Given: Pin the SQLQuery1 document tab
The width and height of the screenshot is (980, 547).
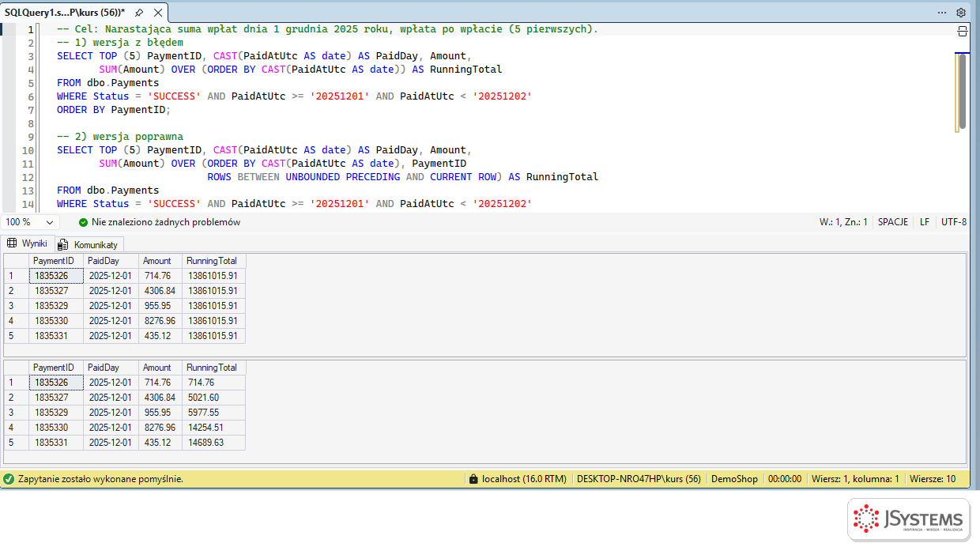Looking at the screenshot, I should [139, 13].
